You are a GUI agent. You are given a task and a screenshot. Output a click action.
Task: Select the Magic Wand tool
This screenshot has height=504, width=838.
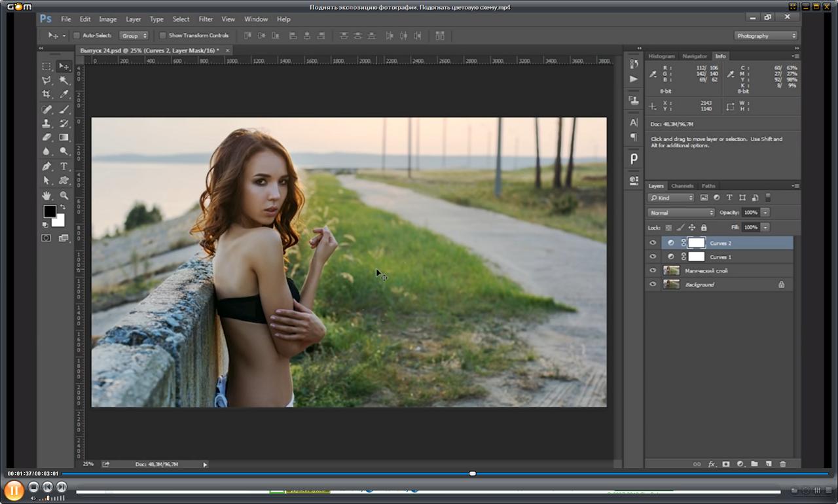[64, 81]
